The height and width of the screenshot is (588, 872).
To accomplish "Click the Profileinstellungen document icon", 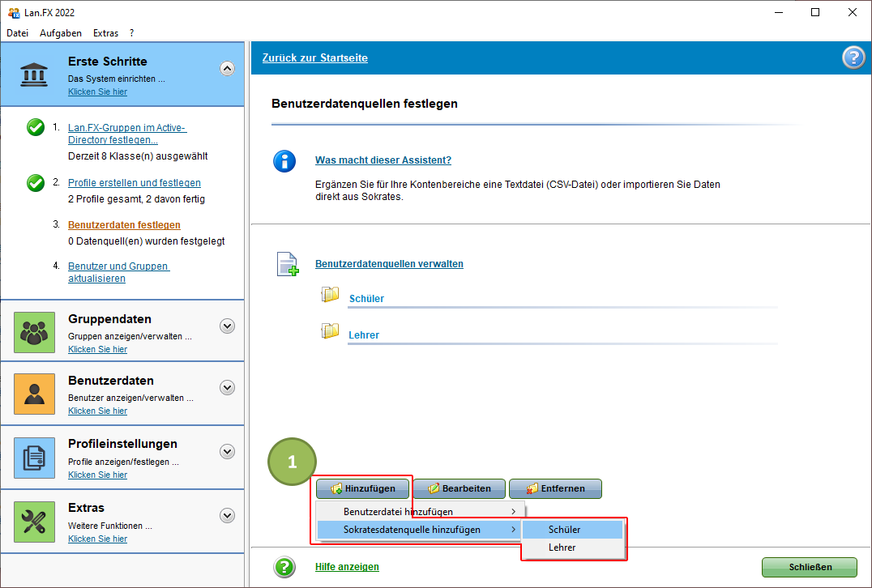I will (35, 458).
